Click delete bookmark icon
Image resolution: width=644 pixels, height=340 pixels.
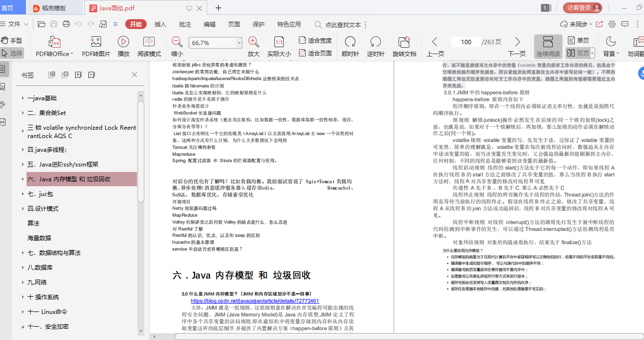92,75
